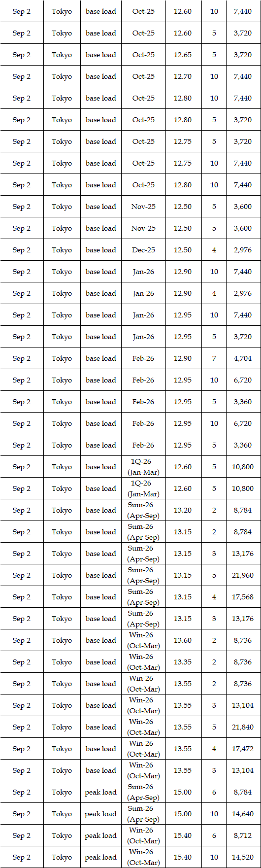The width and height of the screenshot is (261, 868).
Task: Select Sep 2 in the 13.20 price row
Action: tap(22, 510)
